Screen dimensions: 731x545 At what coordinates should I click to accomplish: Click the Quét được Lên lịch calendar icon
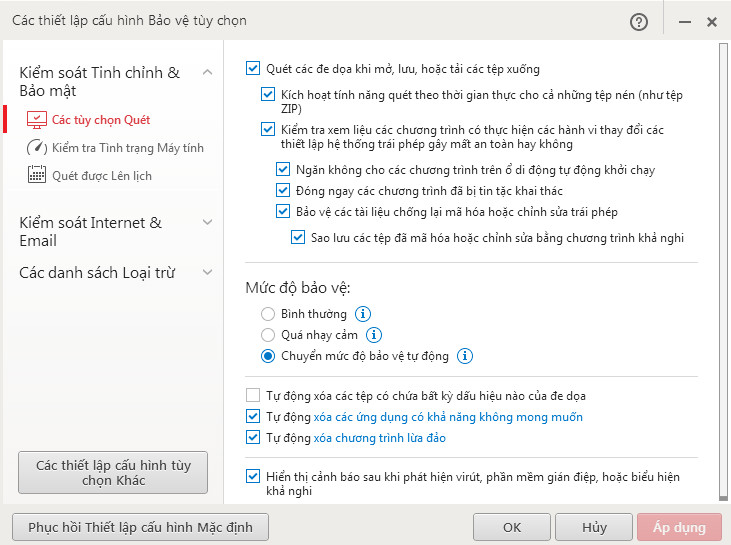37,175
